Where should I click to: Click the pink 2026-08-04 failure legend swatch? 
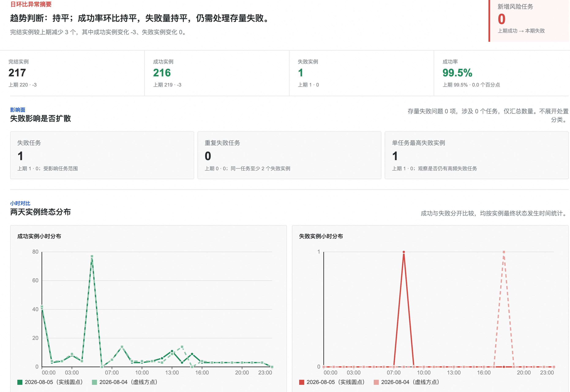(x=376, y=382)
